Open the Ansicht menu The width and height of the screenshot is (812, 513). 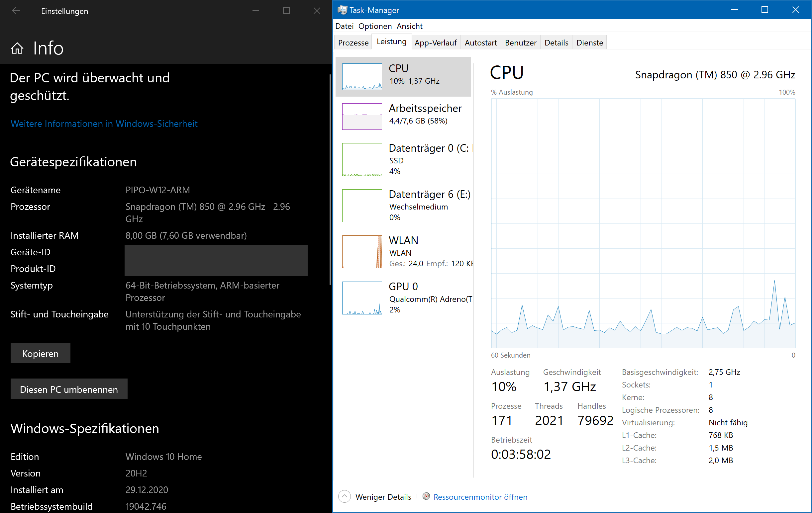(409, 26)
